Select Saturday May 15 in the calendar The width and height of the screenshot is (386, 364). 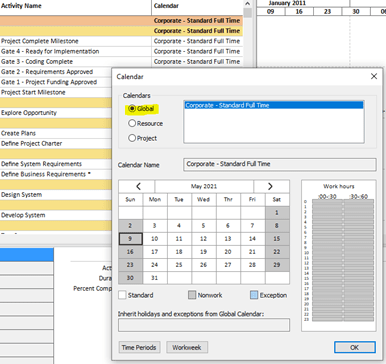pyautogui.click(x=277, y=239)
